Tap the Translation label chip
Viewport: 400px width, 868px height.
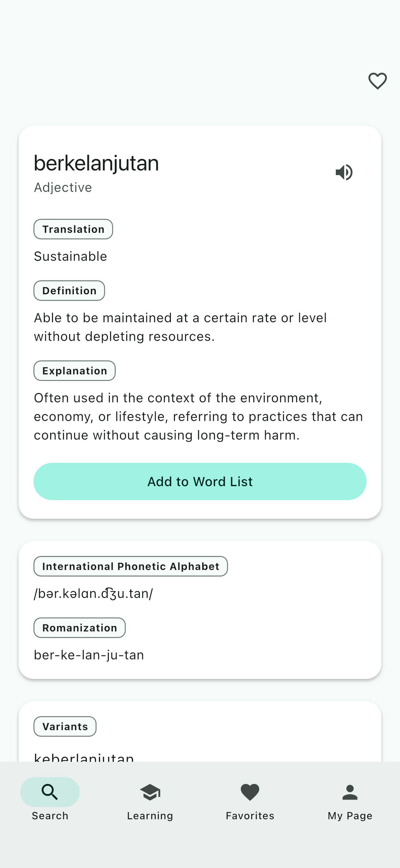(x=73, y=229)
